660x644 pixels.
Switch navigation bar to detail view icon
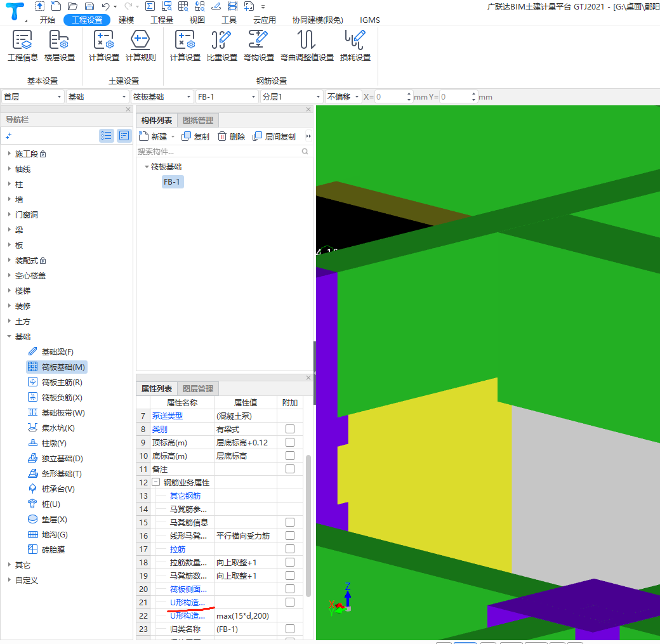(x=124, y=136)
